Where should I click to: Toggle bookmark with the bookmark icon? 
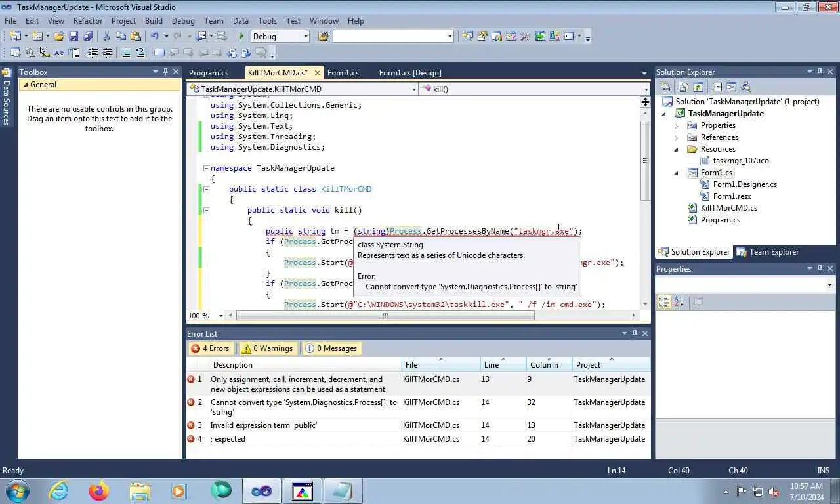click(x=159, y=53)
